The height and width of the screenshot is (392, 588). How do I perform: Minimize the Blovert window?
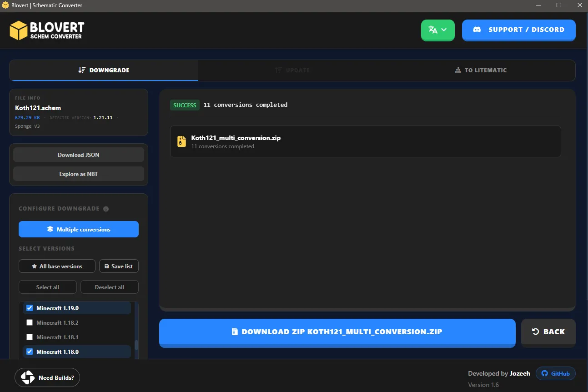[538, 5]
